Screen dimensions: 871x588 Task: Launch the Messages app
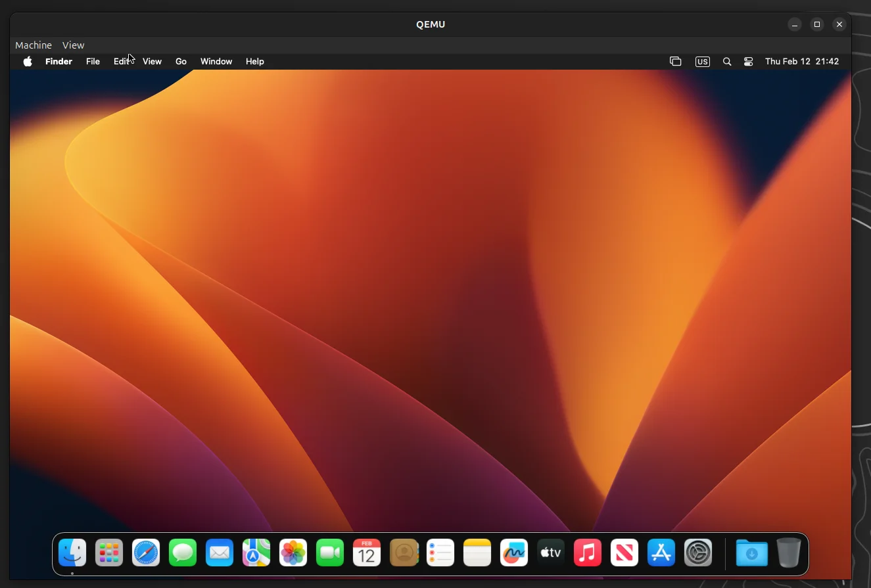[182, 553]
